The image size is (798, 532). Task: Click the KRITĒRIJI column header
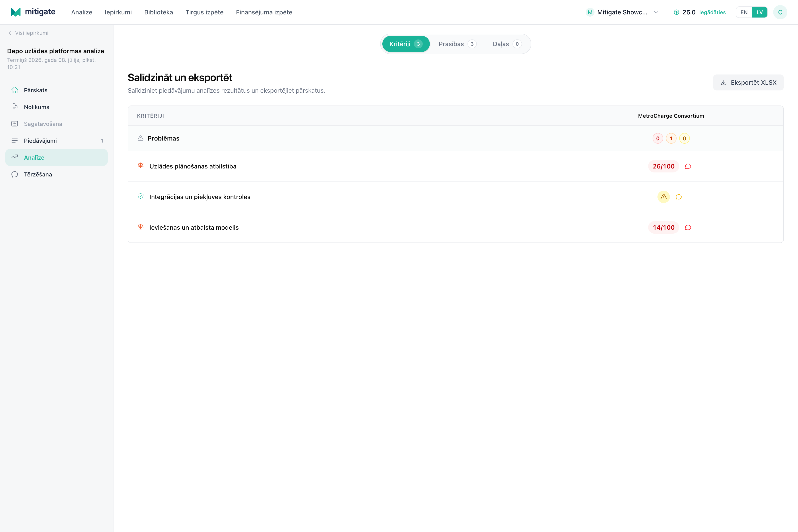(150, 116)
